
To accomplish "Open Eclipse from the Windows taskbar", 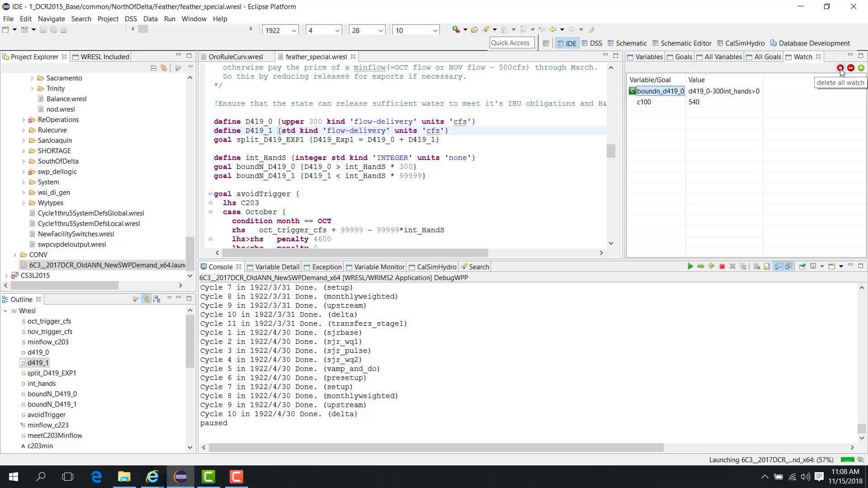I will (180, 477).
